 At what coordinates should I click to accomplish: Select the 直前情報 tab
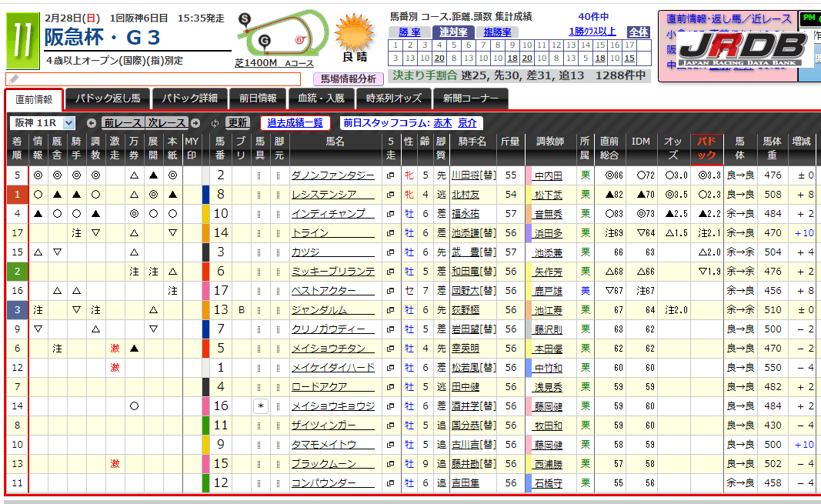tap(34, 99)
